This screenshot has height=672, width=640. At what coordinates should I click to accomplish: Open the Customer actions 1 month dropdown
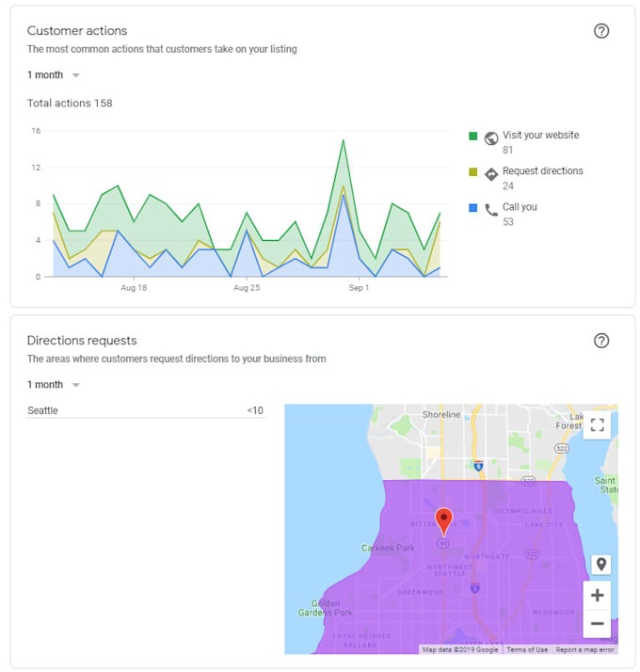54,75
